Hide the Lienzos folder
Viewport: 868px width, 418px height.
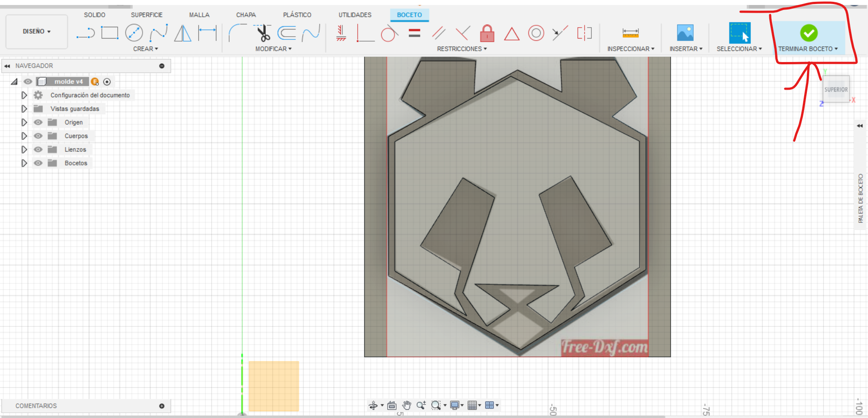[38, 149]
